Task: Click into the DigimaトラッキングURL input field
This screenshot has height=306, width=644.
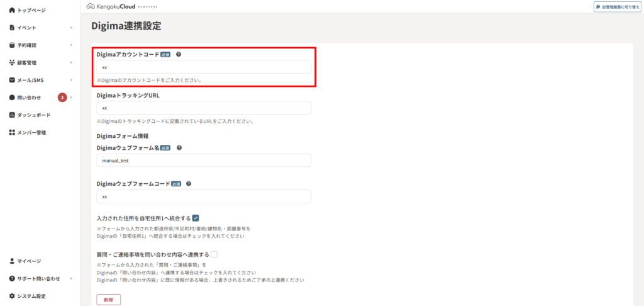Action: coord(204,108)
